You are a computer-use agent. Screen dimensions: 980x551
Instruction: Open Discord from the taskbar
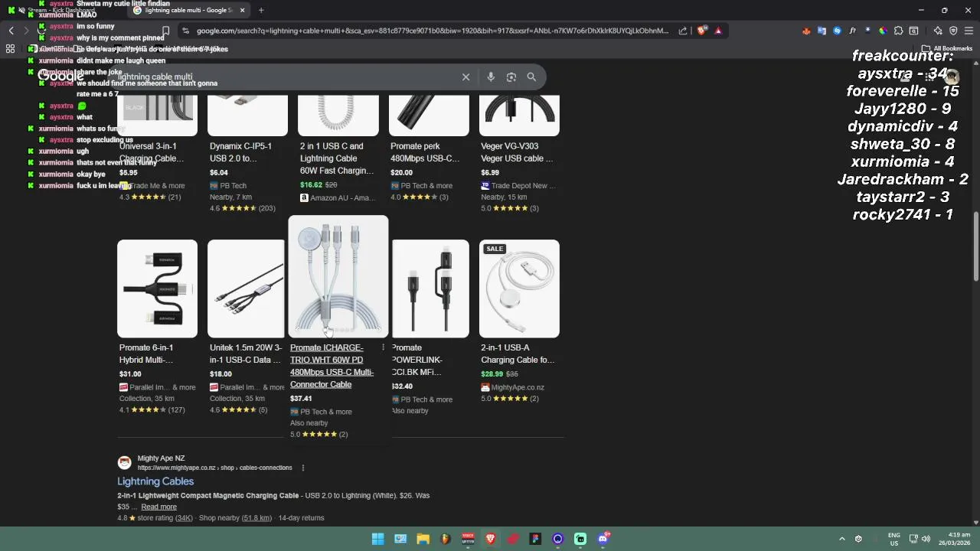tap(603, 539)
